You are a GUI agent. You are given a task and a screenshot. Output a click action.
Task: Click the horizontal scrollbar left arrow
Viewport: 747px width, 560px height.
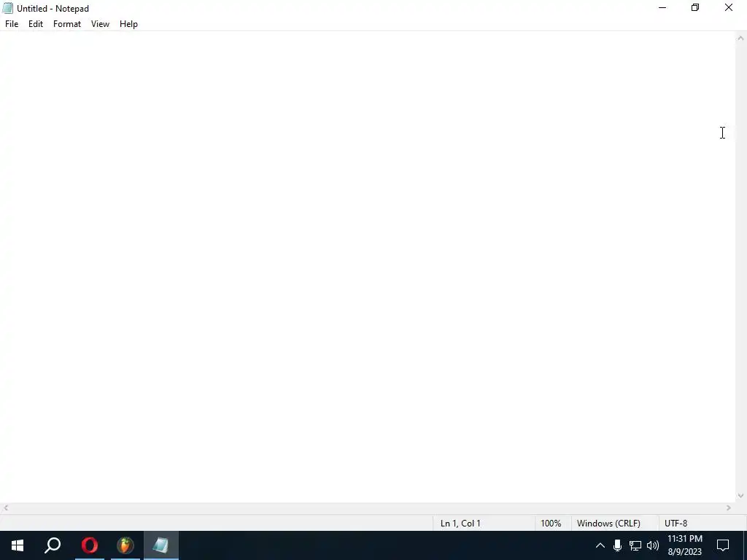(x=5, y=508)
